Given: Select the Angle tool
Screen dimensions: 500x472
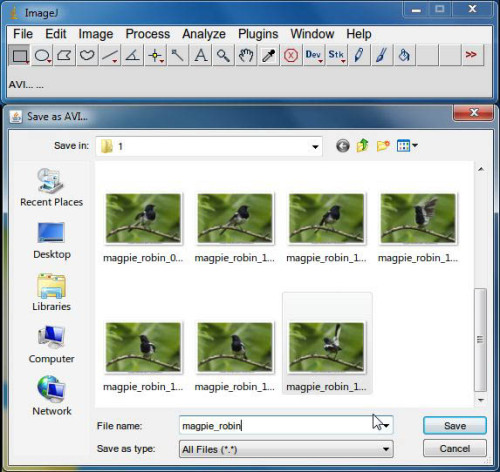Looking at the screenshot, I should tap(132, 55).
